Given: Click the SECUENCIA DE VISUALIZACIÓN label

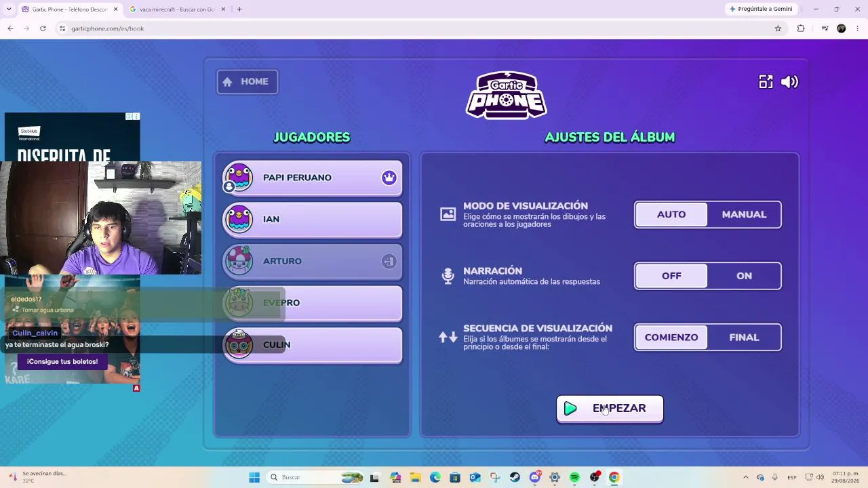Looking at the screenshot, I should [538, 328].
